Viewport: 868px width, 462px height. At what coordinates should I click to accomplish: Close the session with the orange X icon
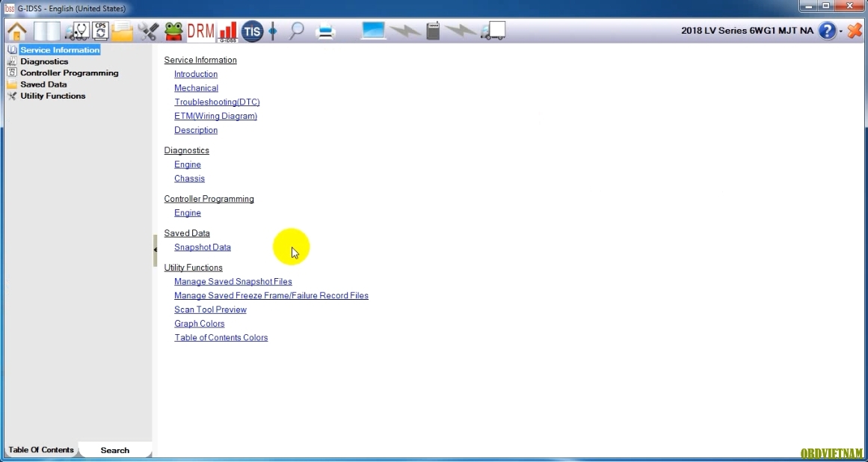(854, 31)
